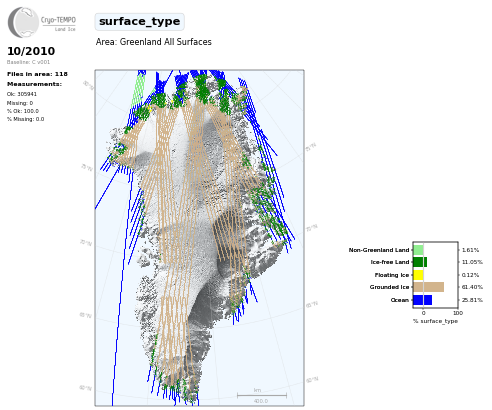Click the blue Ocean bar
Image resolution: width=492 pixels, height=410 pixels.
[423, 300]
